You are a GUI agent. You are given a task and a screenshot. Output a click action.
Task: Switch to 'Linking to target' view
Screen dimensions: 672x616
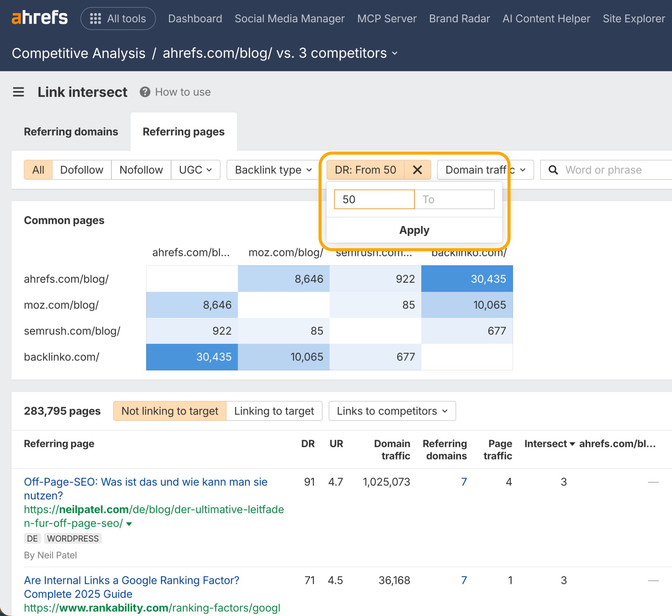[x=274, y=411]
